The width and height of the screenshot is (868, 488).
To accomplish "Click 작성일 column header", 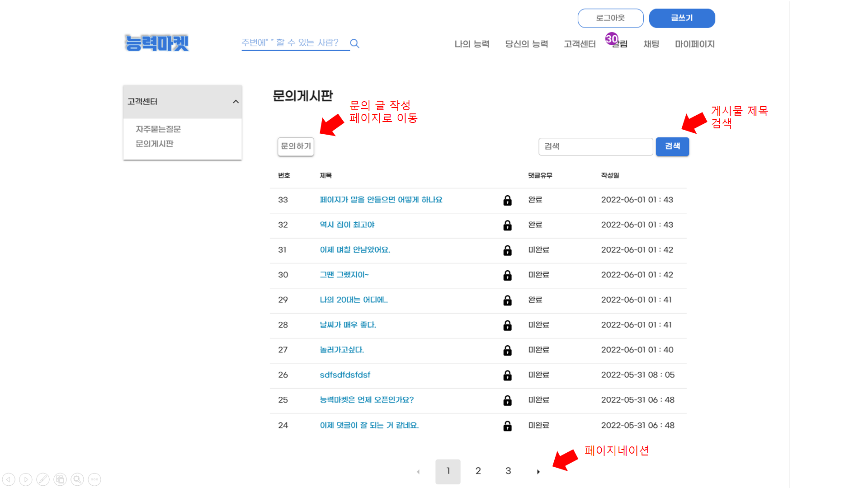I will pyautogui.click(x=610, y=175).
